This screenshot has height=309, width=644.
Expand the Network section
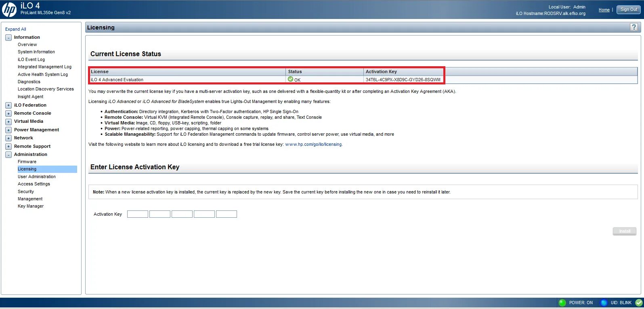pyautogui.click(x=8, y=138)
